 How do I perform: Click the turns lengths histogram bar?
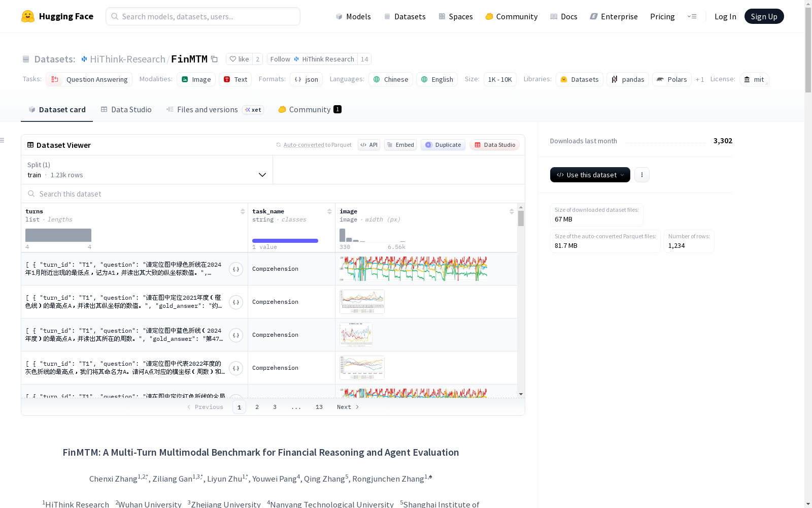click(x=58, y=235)
